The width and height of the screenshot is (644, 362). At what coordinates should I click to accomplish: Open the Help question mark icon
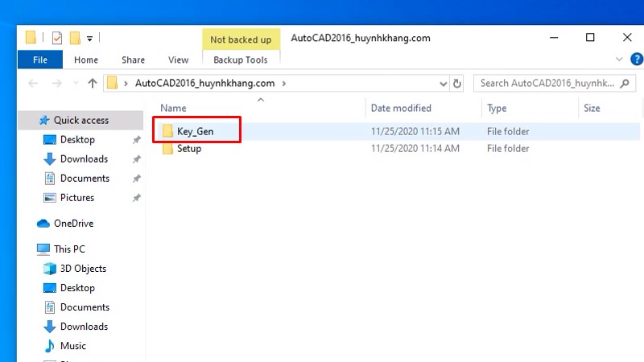pyautogui.click(x=635, y=60)
